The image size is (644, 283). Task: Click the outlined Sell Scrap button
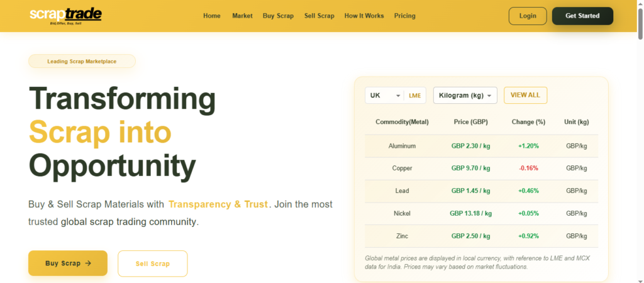click(153, 264)
